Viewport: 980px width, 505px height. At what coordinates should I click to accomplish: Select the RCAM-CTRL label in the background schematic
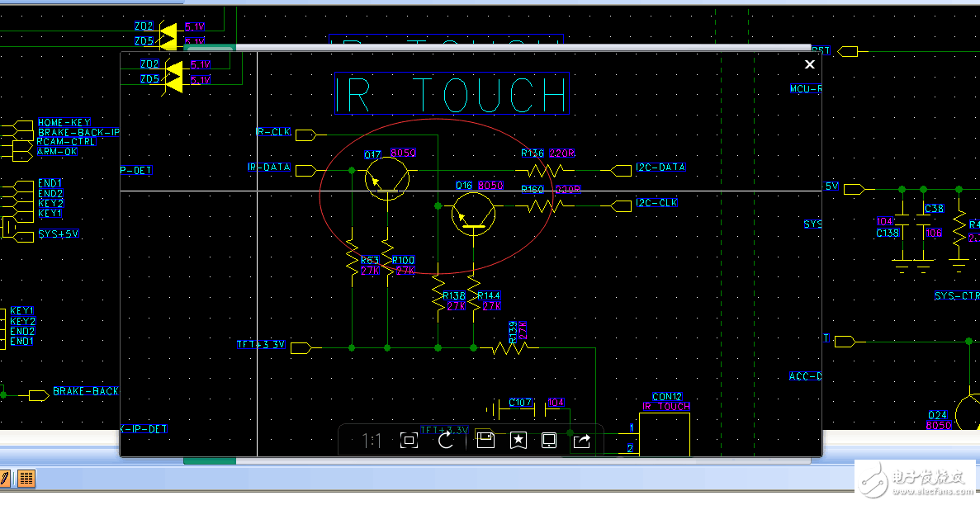pyautogui.click(x=65, y=142)
